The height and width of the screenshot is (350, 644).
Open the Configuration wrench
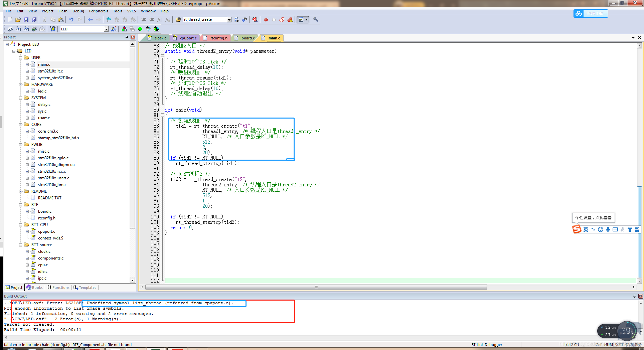coord(316,20)
